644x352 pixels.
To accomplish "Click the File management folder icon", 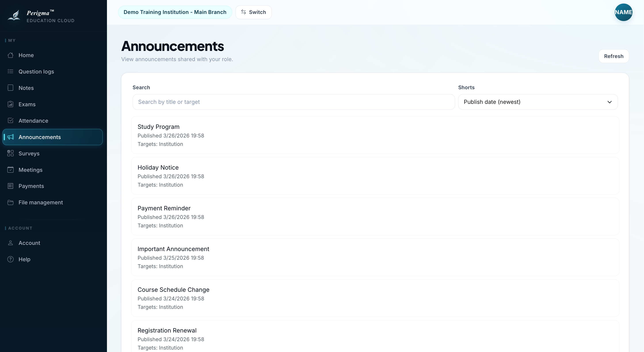I will point(11,202).
